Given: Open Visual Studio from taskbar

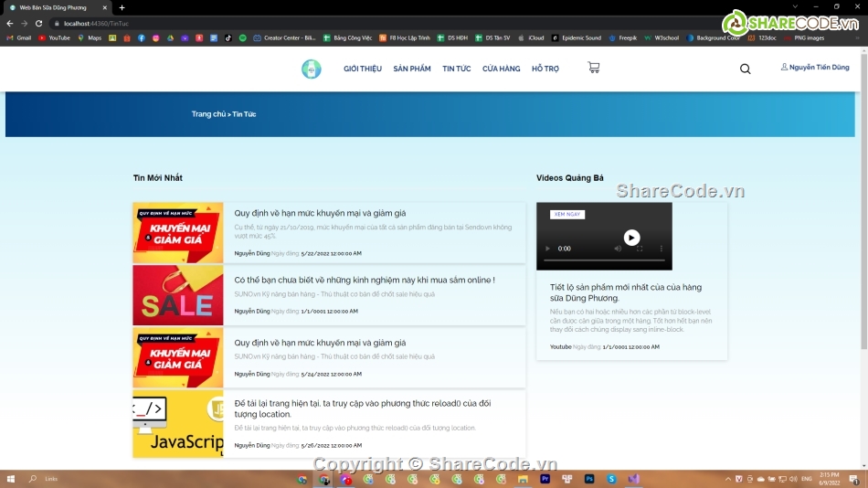Looking at the screenshot, I should 634,479.
